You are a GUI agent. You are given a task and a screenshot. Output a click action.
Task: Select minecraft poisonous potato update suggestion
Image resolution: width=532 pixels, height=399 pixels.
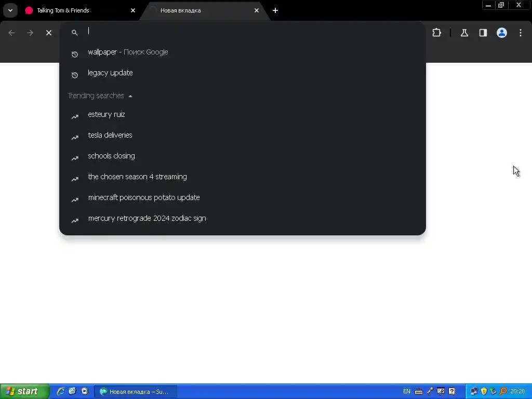(242, 197)
